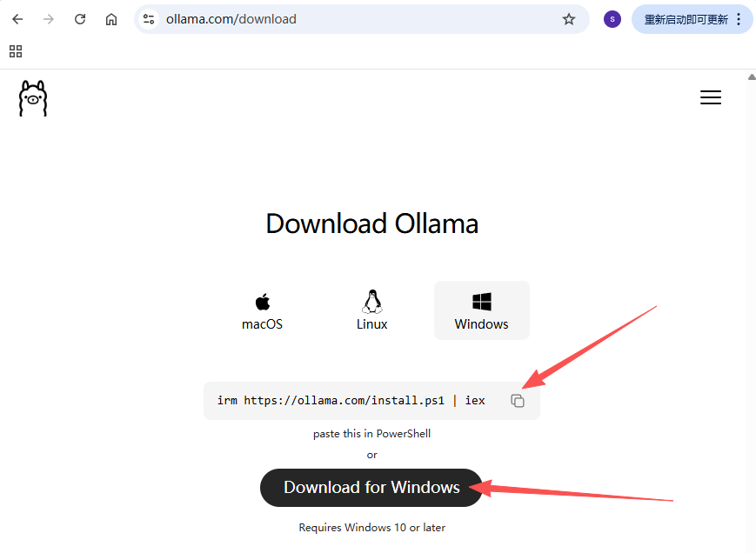Click the browser forward arrow
Screen dimensions: 756x553
(x=48, y=19)
